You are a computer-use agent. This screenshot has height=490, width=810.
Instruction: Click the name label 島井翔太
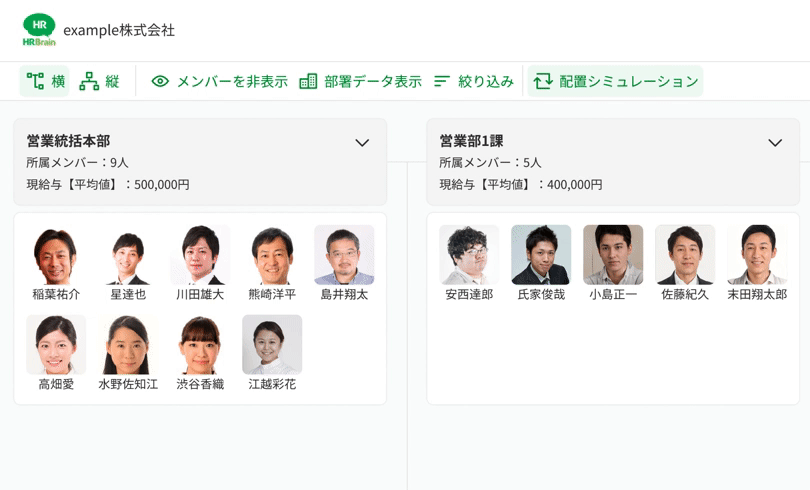pos(344,294)
